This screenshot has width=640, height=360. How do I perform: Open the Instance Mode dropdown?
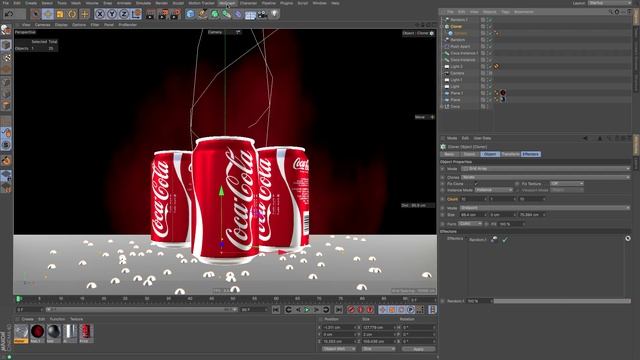coord(494,190)
